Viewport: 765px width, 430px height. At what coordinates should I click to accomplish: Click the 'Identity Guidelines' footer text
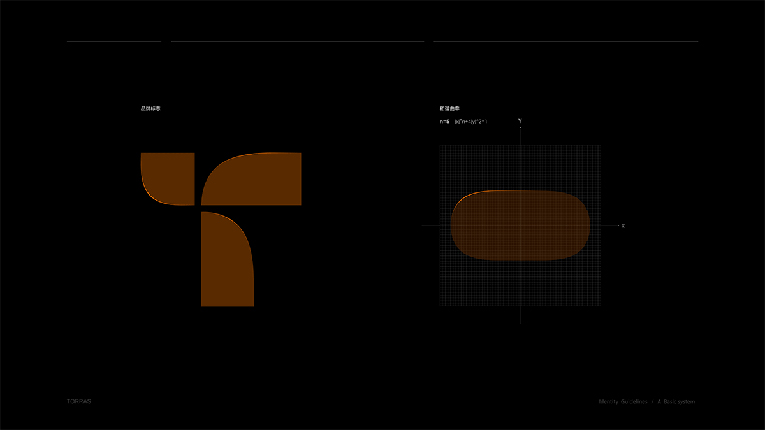click(x=623, y=402)
